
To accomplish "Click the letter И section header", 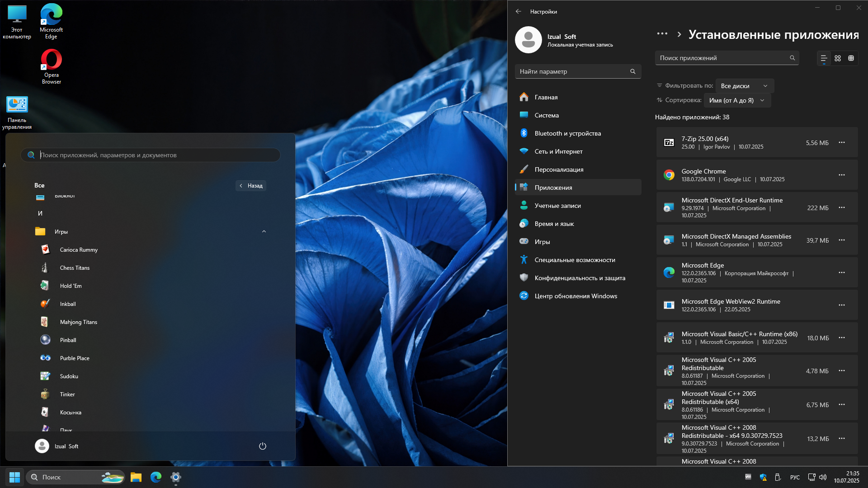I will tap(40, 213).
